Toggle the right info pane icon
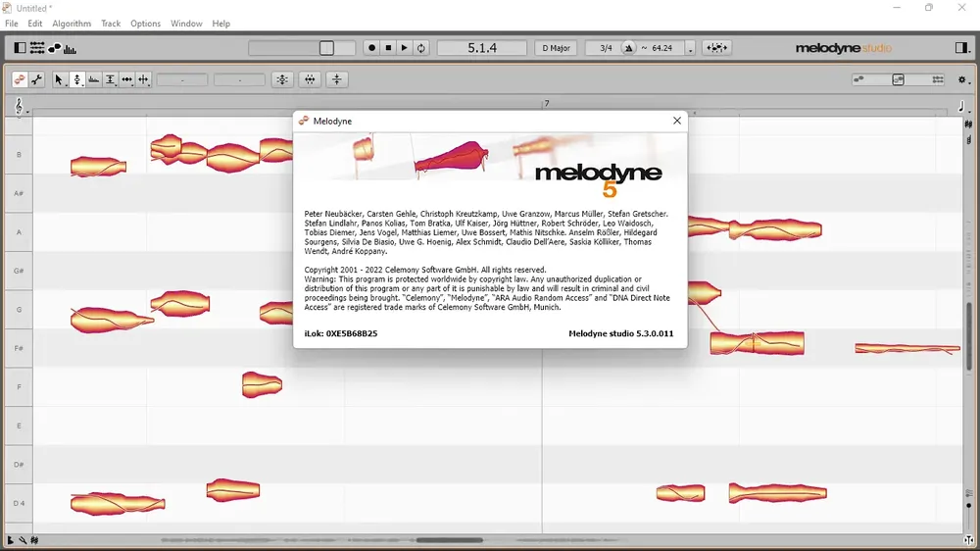 961,47
